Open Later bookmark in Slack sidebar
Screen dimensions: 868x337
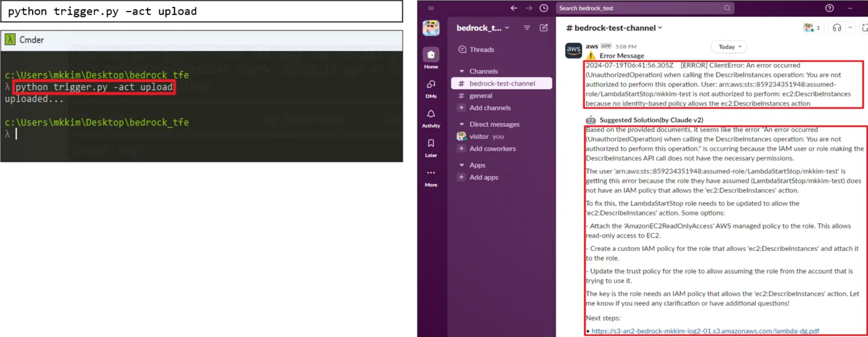point(431,148)
